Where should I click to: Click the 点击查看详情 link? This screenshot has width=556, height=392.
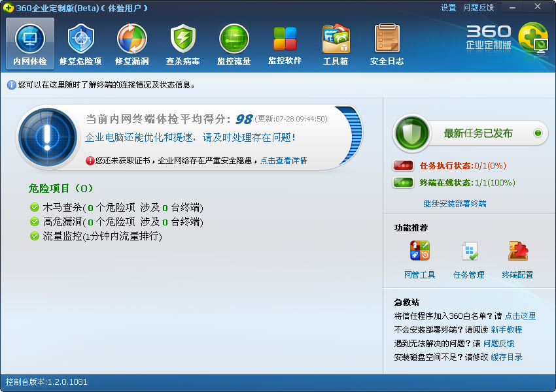click(284, 161)
